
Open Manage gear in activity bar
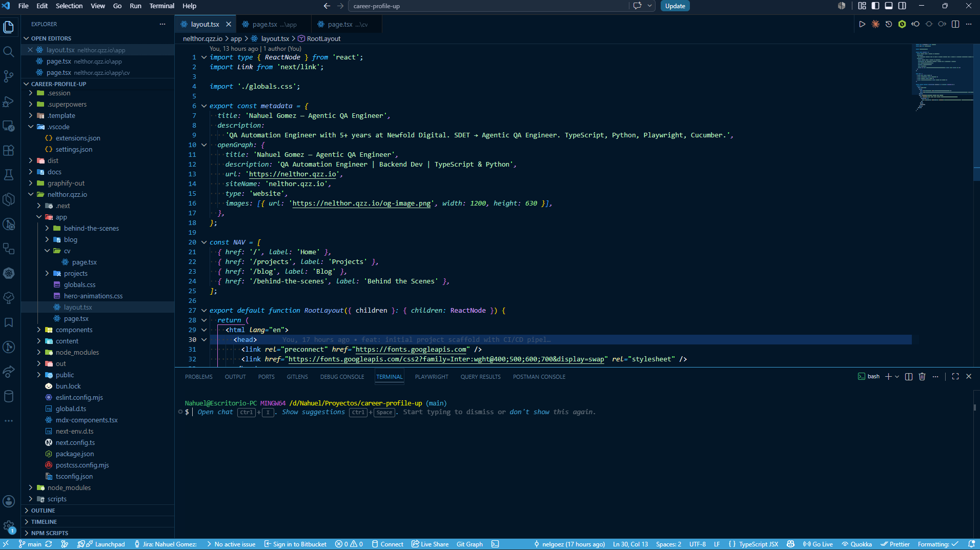(9, 526)
